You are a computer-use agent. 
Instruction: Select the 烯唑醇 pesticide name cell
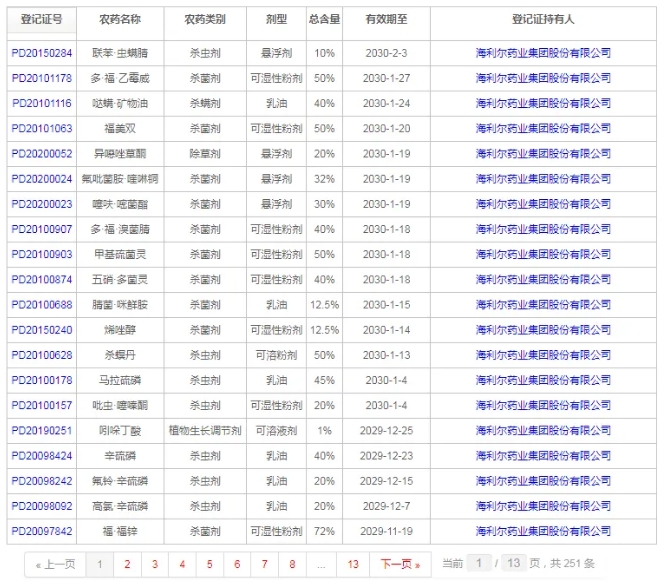[120, 330]
